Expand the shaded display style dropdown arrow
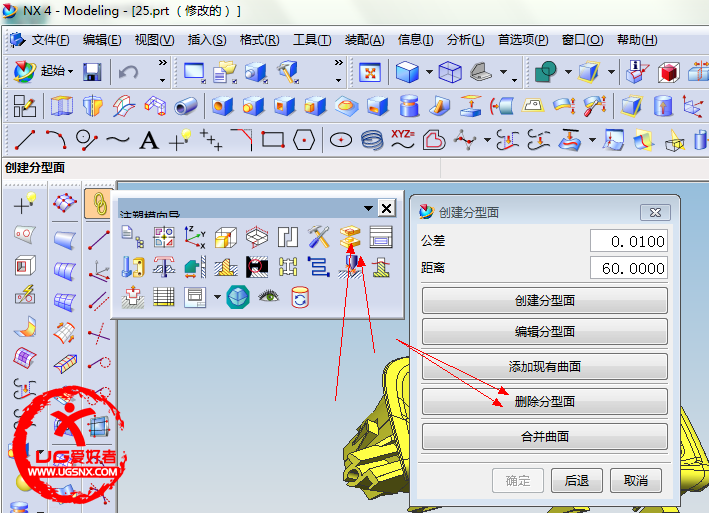709x513 pixels. tap(429, 71)
